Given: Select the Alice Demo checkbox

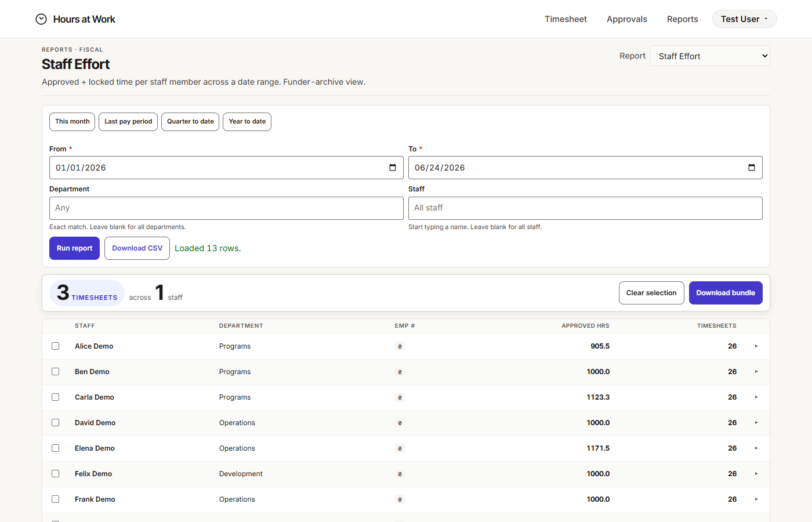Looking at the screenshot, I should tap(56, 346).
